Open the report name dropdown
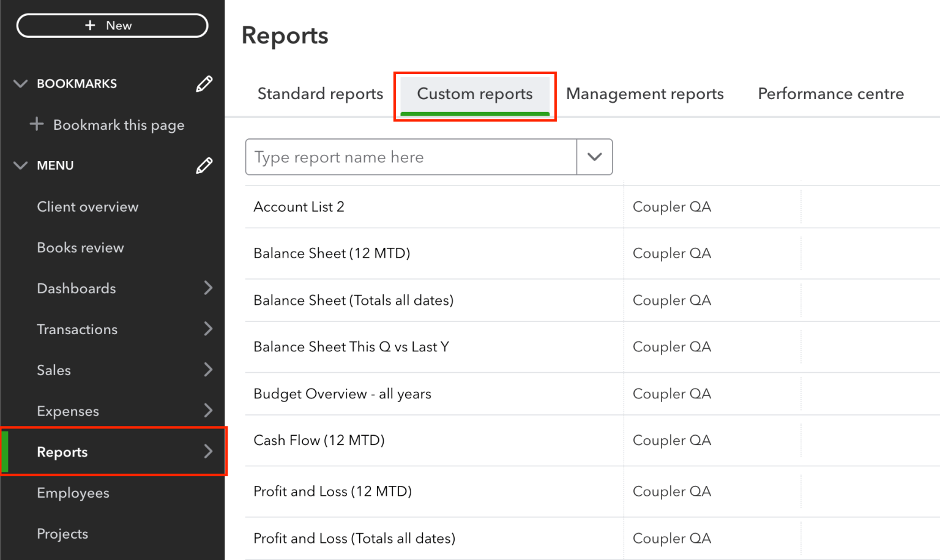Image resolution: width=940 pixels, height=560 pixels. (x=594, y=157)
